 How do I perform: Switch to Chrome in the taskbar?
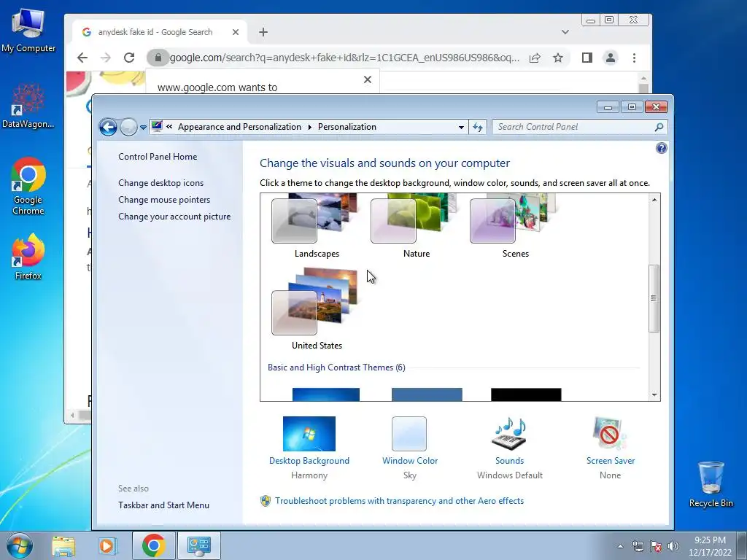[153, 545]
